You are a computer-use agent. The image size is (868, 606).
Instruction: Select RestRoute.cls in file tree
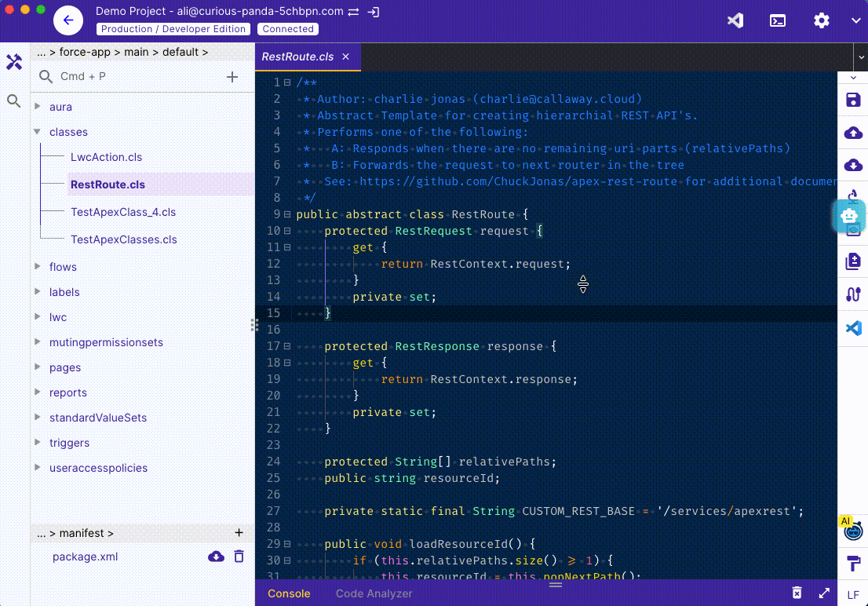coord(108,184)
